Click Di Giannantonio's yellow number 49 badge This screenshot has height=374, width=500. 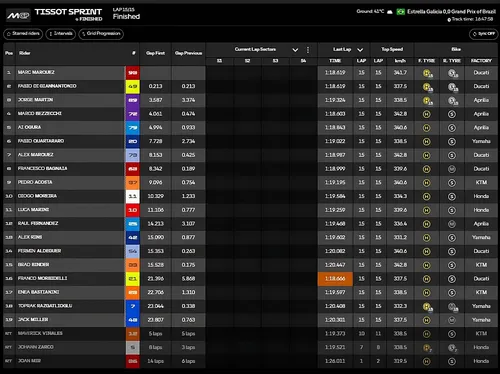tap(133, 86)
